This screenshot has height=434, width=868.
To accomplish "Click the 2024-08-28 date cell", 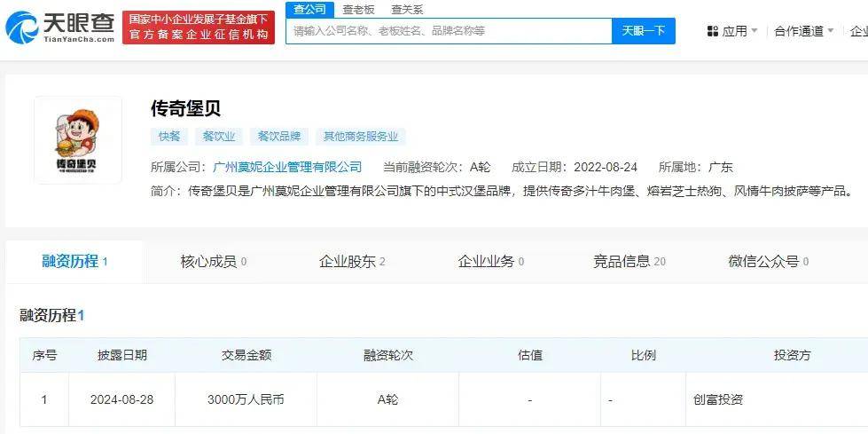I will [121, 399].
